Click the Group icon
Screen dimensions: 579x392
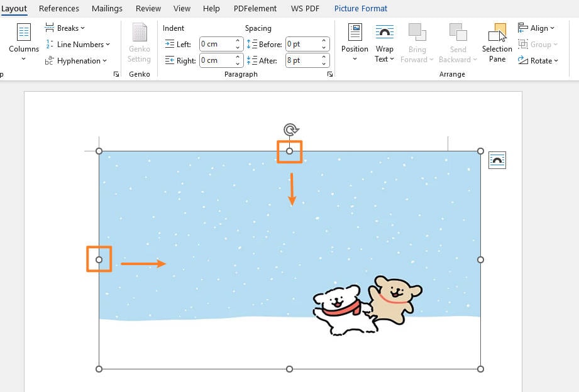coord(523,44)
